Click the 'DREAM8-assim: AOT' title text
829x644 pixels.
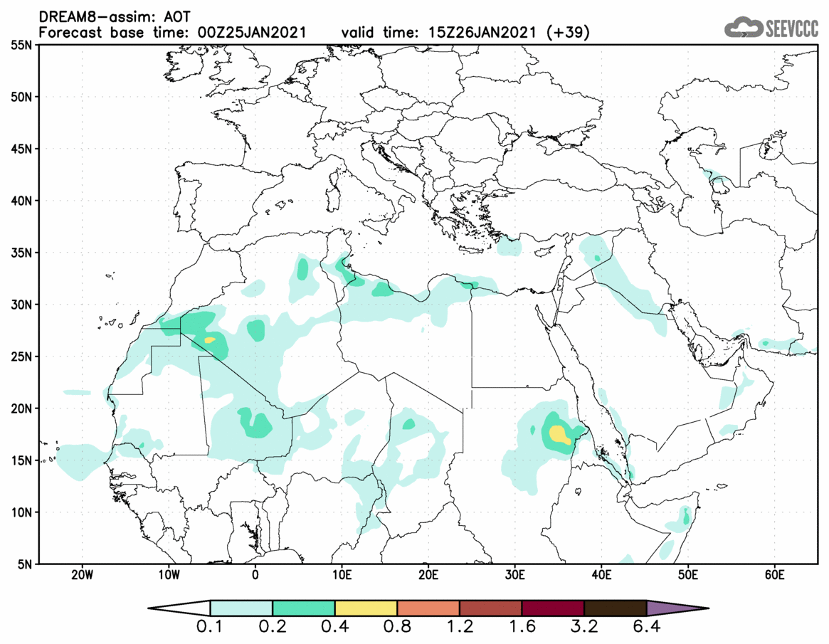(115, 17)
